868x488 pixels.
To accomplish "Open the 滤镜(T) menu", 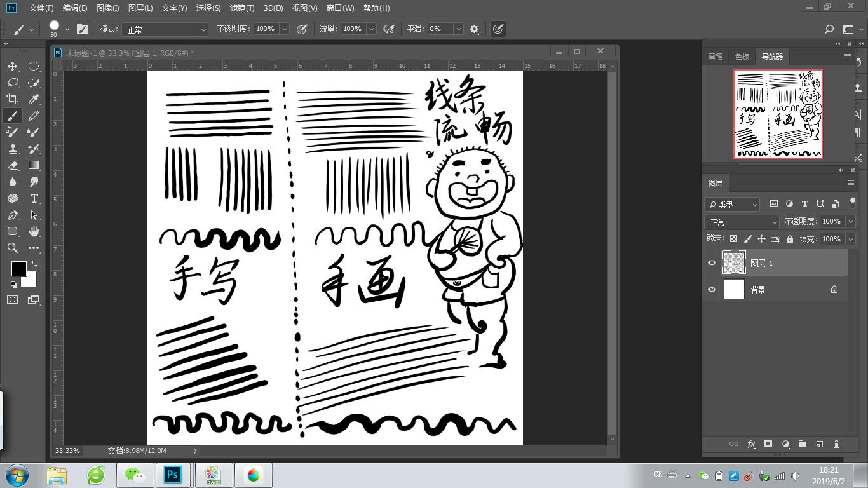I will (241, 8).
